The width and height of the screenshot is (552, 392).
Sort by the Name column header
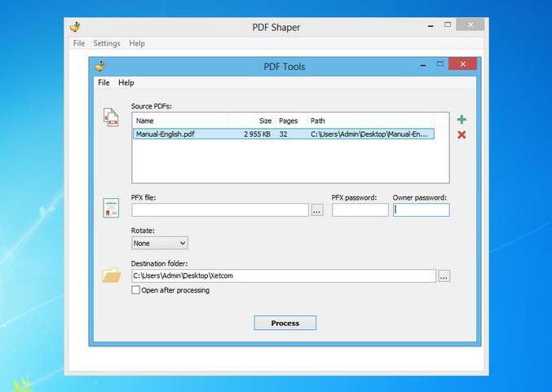[x=180, y=121]
